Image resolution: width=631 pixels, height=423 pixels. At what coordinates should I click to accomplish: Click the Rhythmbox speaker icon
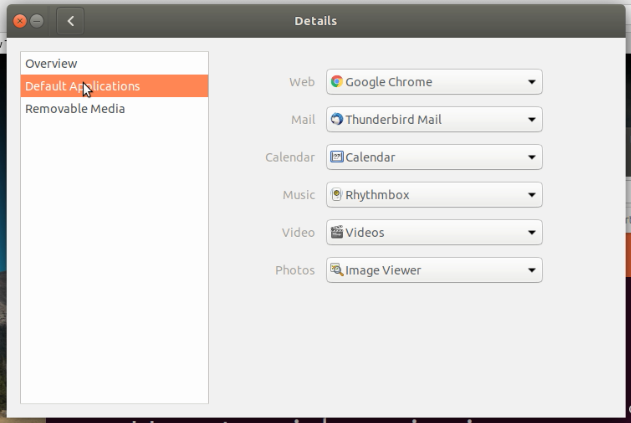tap(337, 194)
